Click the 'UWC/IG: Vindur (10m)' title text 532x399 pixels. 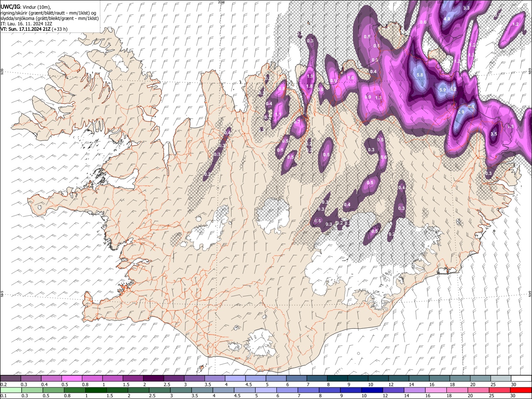[25, 7]
